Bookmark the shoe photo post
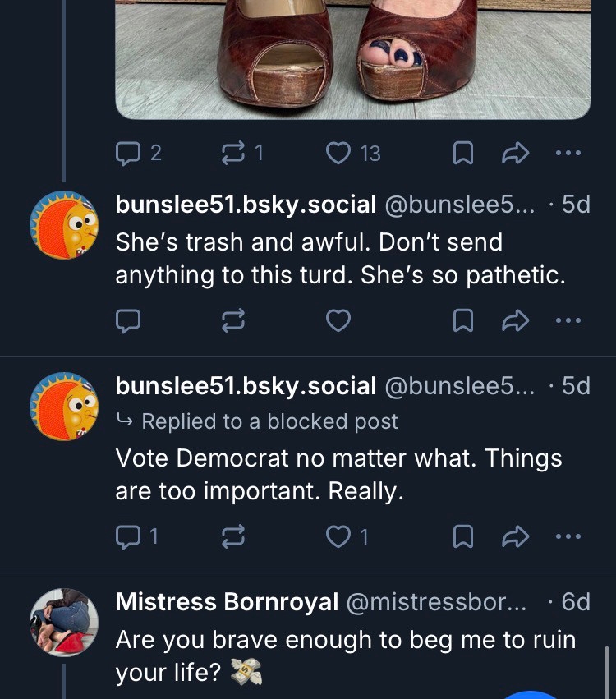616x699 pixels. click(463, 153)
